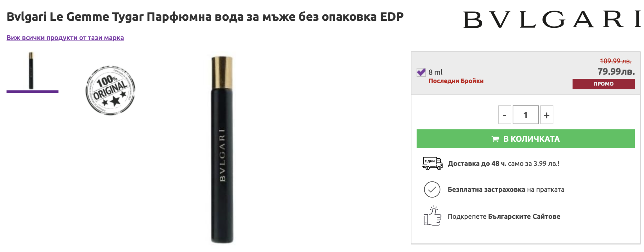The width and height of the screenshot is (644, 252).
Task: Click the large perfume bottle image
Action: tap(222, 150)
